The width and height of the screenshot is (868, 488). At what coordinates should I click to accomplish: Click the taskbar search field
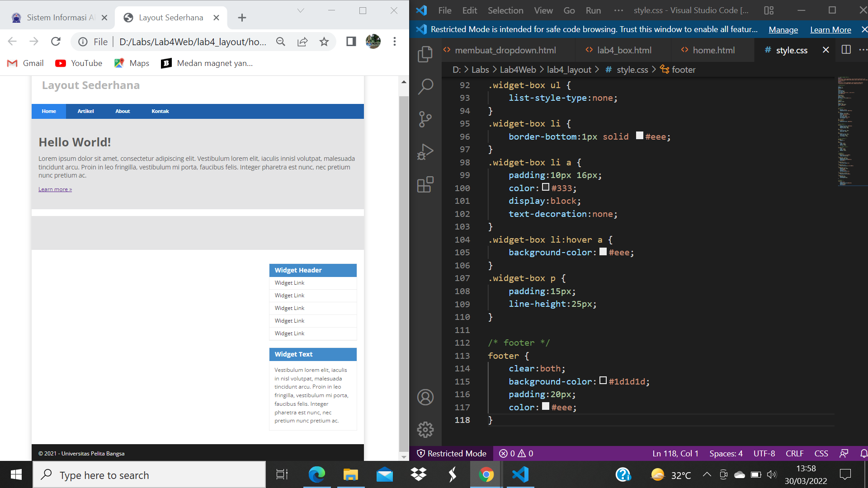click(149, 474)
